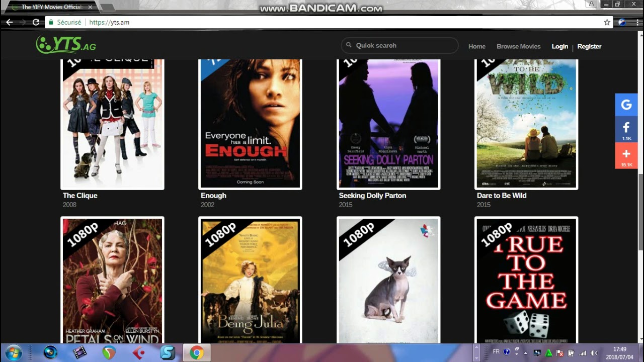
Task: Click the browser back arrow
Action: (9, 22)
